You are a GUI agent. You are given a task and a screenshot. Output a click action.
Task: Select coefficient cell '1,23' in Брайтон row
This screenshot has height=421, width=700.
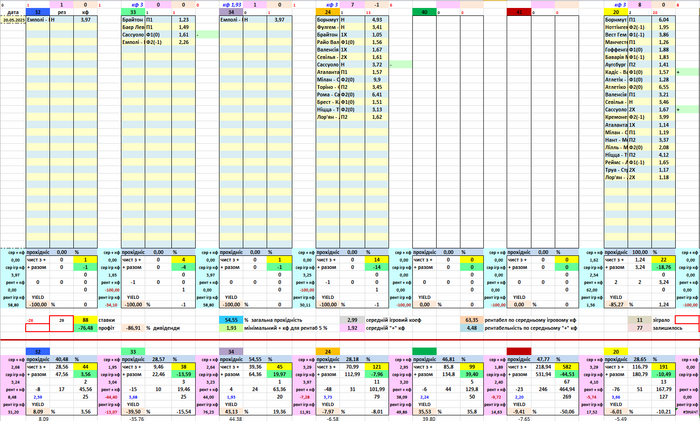(x=183, y=20)
